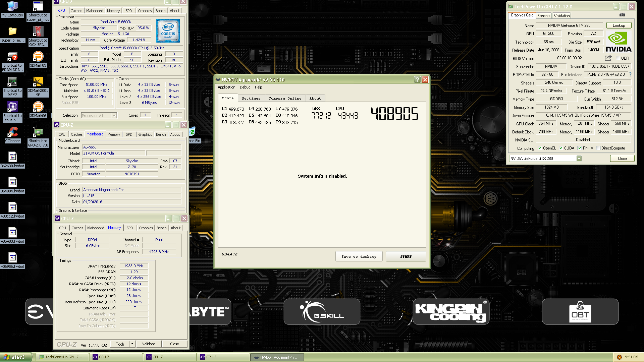Open the My Computer desktop icon

[x=12, y=9]
